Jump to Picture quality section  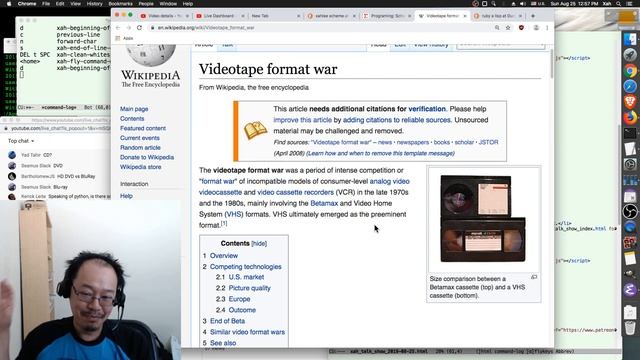[249, 288]
